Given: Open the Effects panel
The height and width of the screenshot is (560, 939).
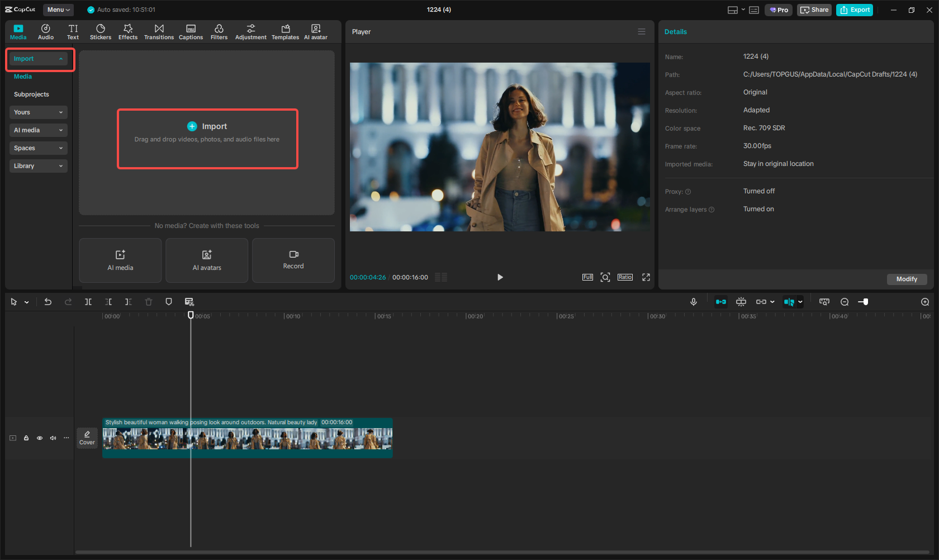Looking at the screenshot, I should (128, 31).
